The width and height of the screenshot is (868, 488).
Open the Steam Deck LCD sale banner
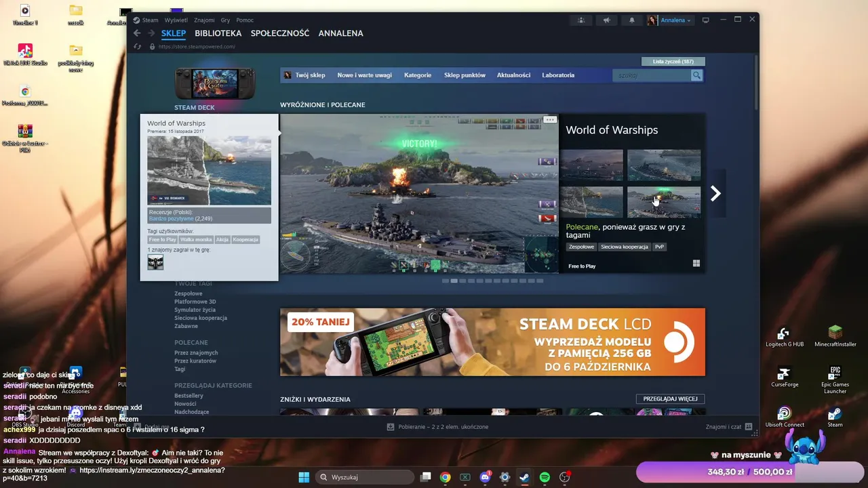pyautogui.click(x=492, y=342)
